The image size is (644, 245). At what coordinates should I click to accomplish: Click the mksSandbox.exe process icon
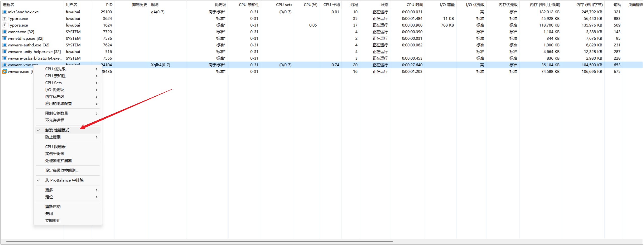coord(5,12)
